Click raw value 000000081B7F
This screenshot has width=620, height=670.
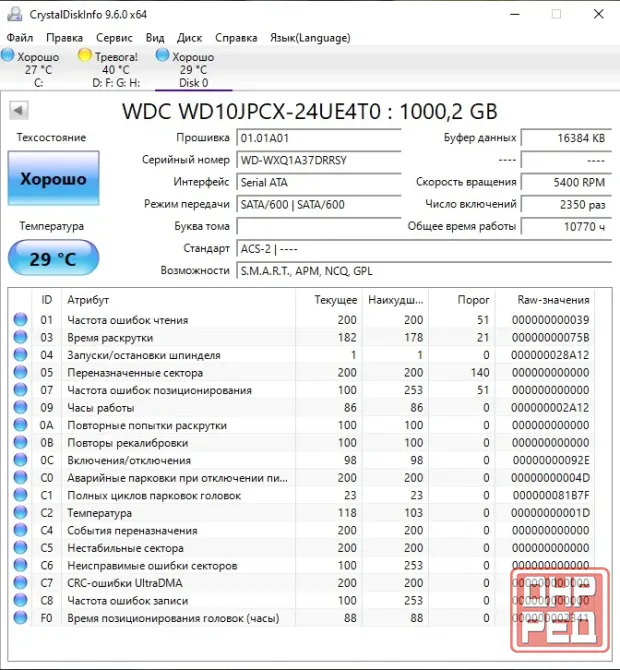tap(551, 495)
